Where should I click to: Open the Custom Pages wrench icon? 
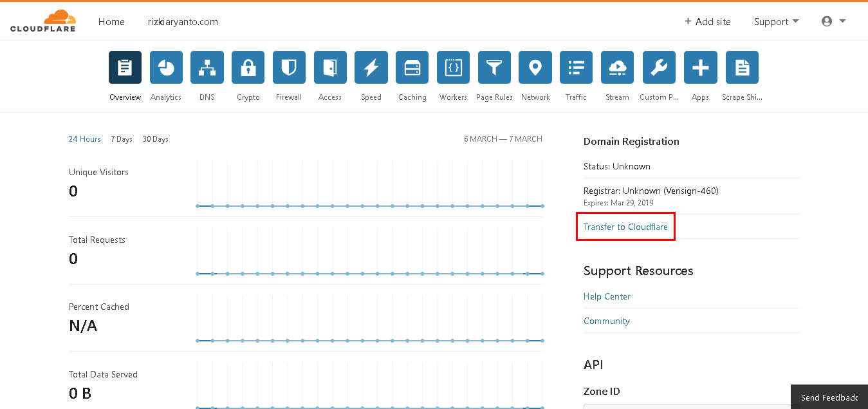[x=659, y=68]
